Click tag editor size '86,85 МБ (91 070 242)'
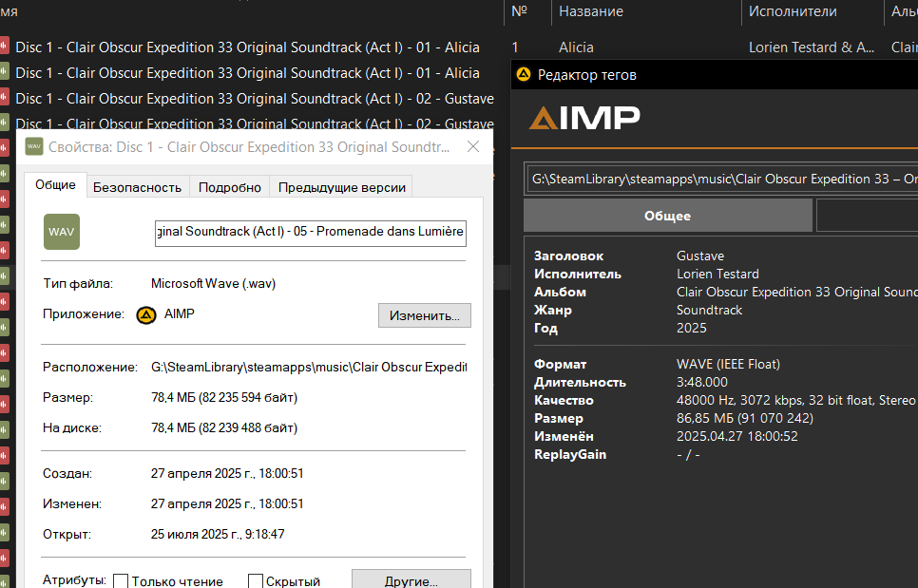The width and height of the screenshot is (918, 588). pyautogui.click(x=745, y=418)
